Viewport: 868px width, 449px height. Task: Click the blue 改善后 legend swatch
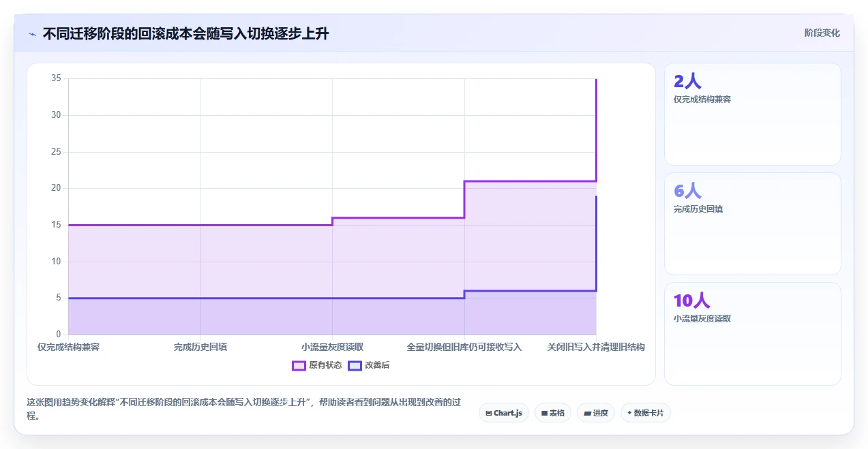355,365
